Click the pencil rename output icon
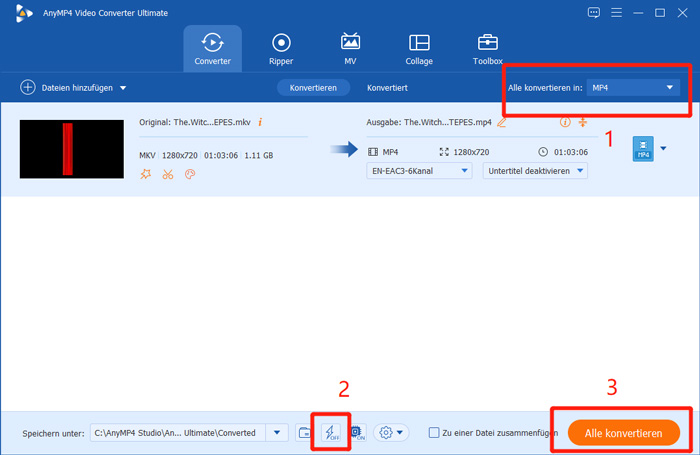 (x=501, y=122)
